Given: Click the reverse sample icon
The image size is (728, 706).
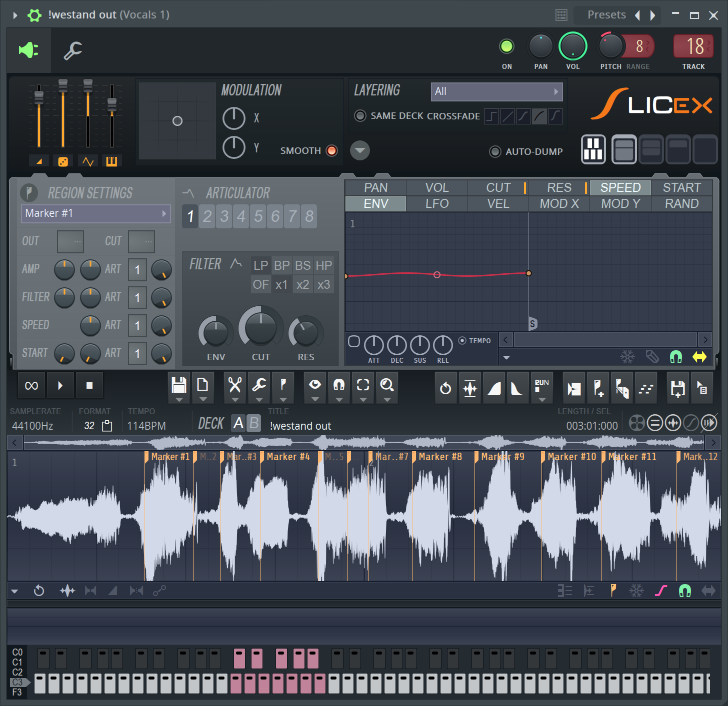Looking at the screenshot, I should point(445,388).
